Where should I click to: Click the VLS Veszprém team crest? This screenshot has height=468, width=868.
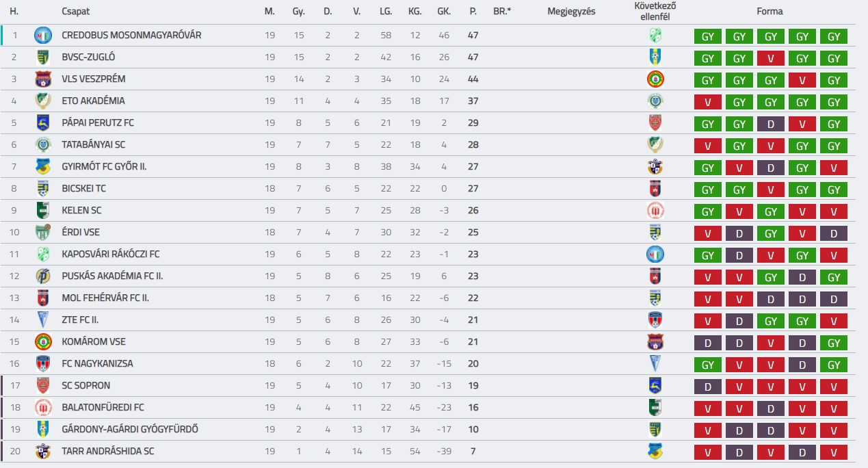pos(43,79)
